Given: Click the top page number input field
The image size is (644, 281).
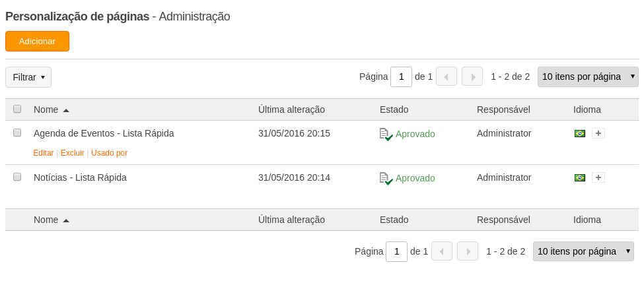Looking at the screenshot, I should pyautogui.click(x=402, y=77).
